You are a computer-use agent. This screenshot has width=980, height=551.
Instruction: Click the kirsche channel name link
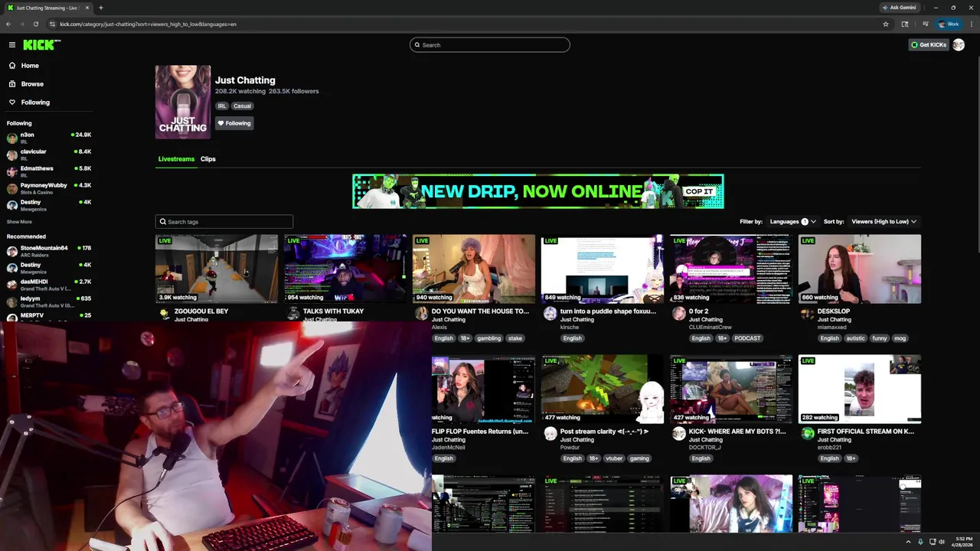click(570, 328)
